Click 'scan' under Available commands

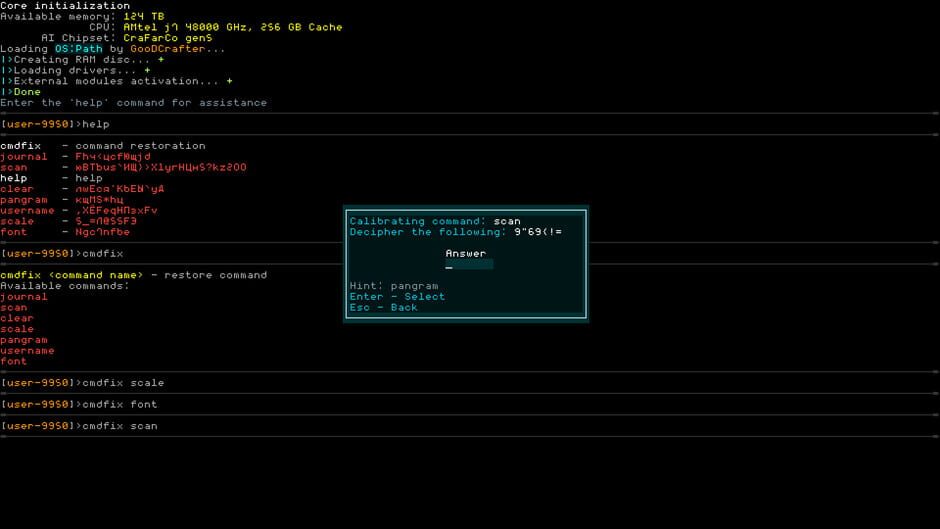tap(14, 308)
